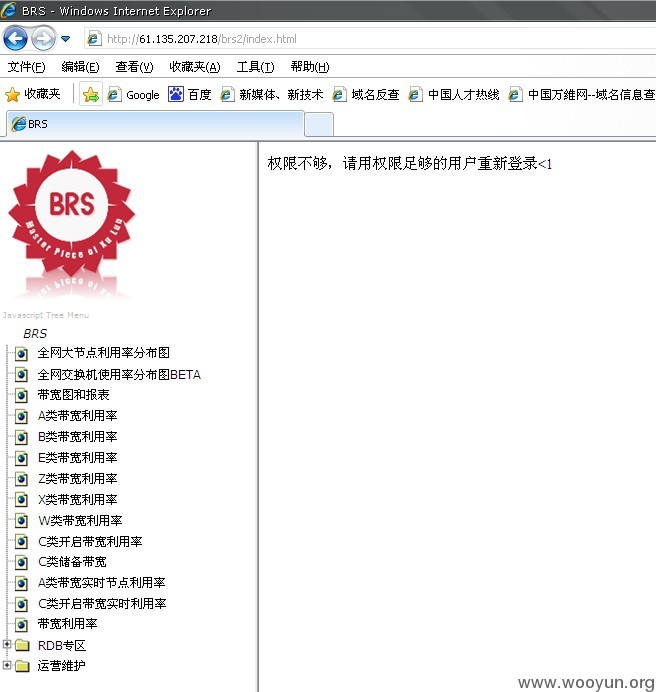This screenshot has width=656, height=692.
Task: Open the 中国万维网--域名信息查 bookmark
Action: (582, 94)
